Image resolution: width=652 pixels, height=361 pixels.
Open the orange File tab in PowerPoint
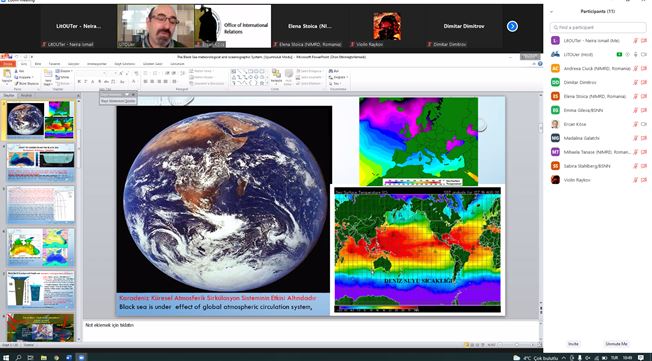coord(8,64)
